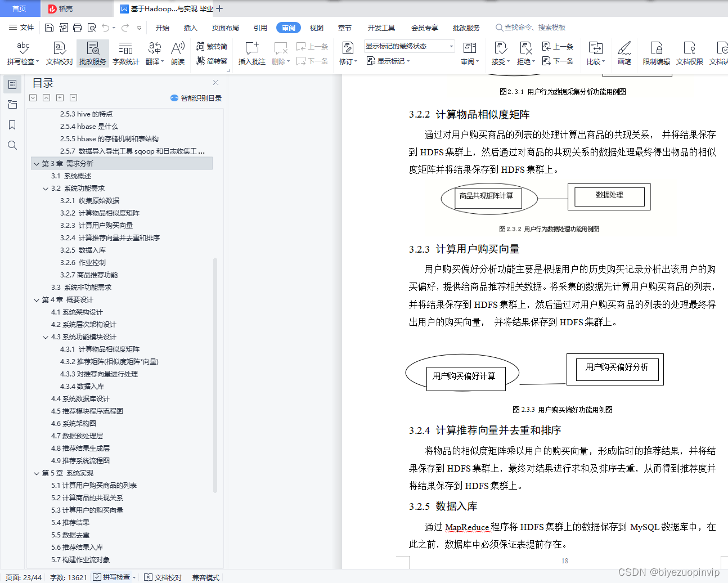The width and height of the screenshot is (728, 583).
Task: Convert to simplified Chinese (简转繁)
Action: tap(212, 61)
